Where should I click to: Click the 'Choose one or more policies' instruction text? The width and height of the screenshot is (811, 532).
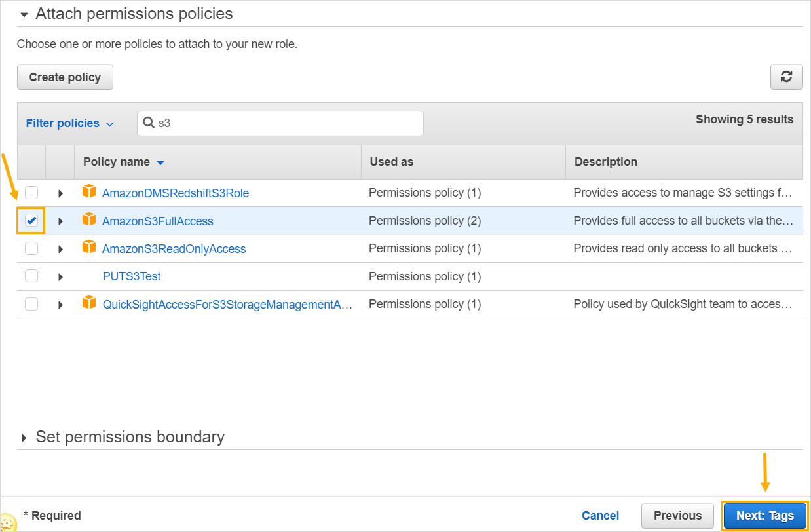coord(157,45)
